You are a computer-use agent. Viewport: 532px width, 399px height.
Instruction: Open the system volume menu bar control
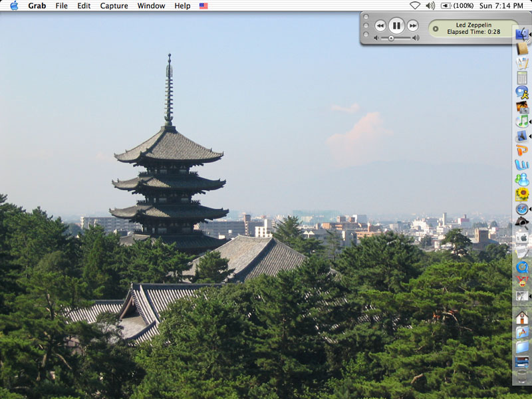coord(430,5)
